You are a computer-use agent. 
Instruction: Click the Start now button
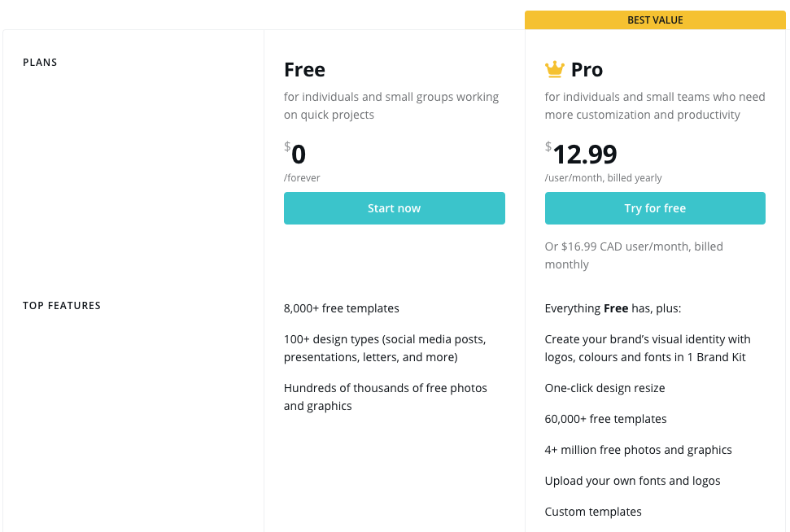point(394,208)
